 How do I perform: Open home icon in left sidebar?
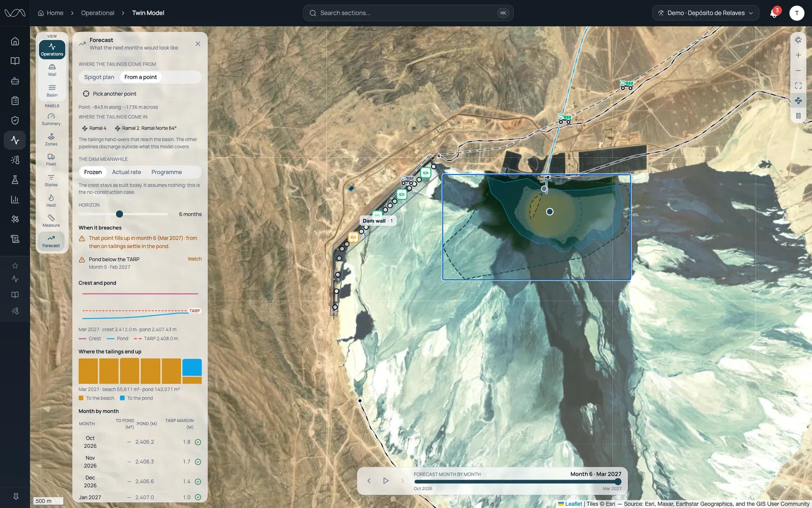[x=15, y=41]
